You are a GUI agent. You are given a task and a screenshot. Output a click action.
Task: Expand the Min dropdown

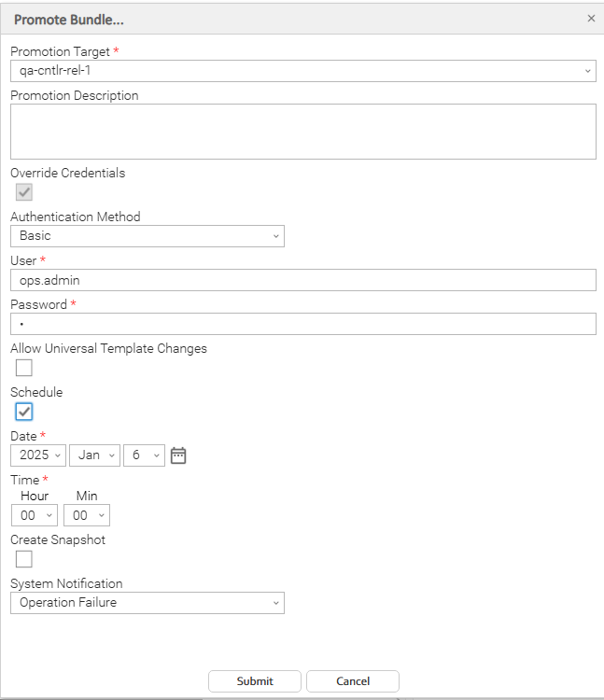click(87, 515)
